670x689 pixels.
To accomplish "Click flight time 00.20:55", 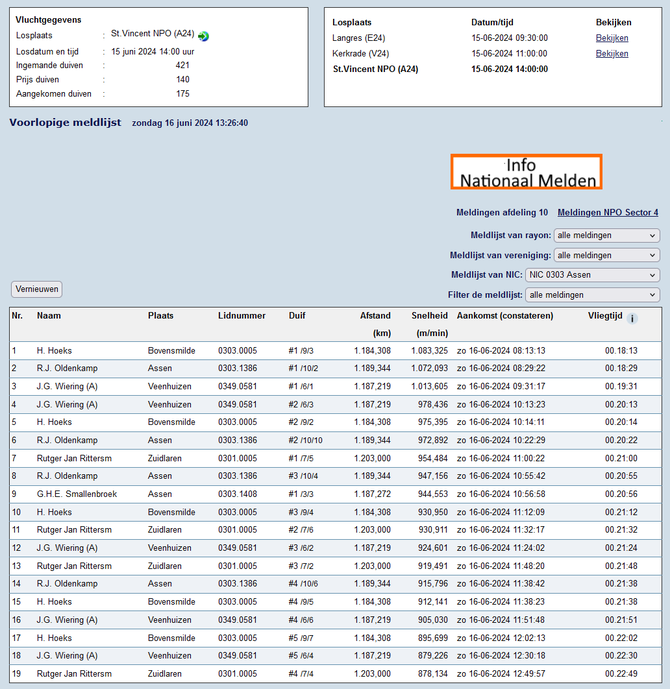I will click(621, 476).
